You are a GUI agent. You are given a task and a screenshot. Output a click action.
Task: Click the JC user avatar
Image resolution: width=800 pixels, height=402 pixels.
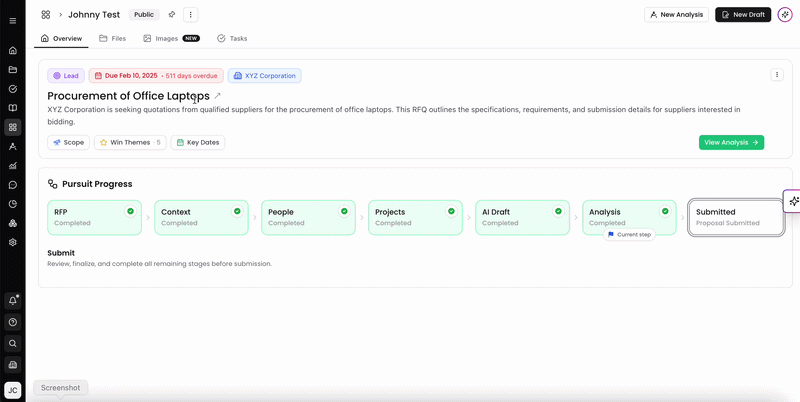[13, 390]
